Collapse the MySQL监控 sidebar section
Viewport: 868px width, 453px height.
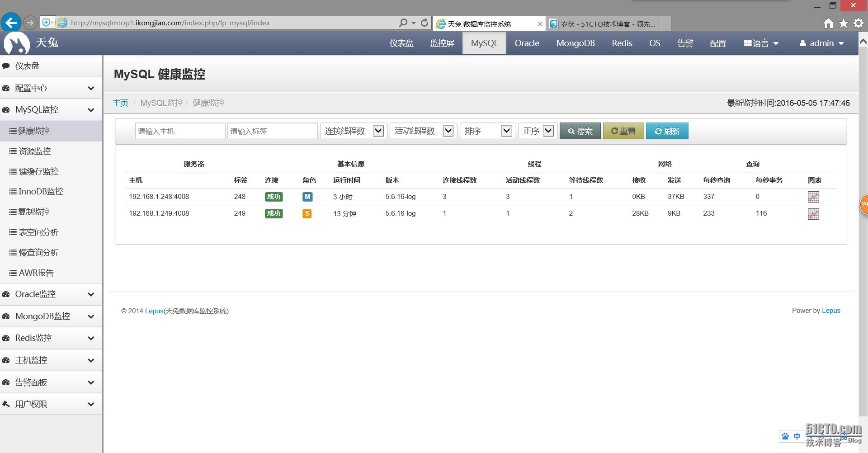[x=51, y=110]
